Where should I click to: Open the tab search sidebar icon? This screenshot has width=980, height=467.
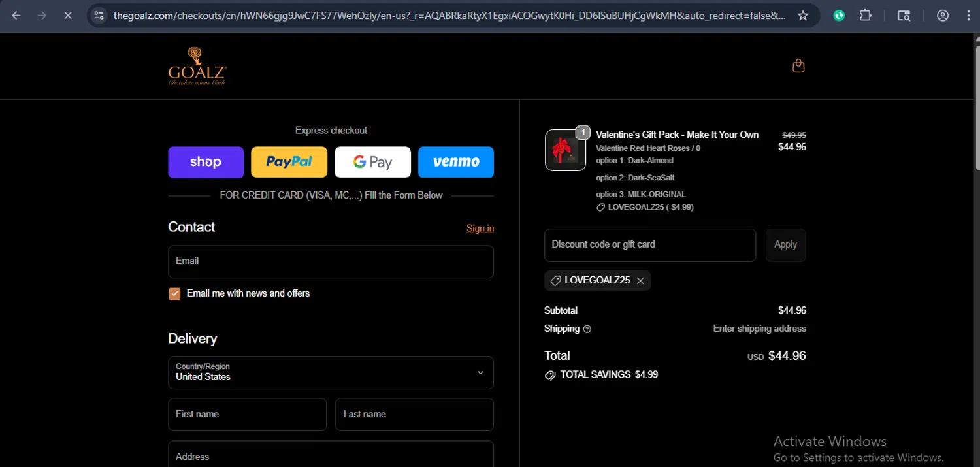(x=904, y=16)
